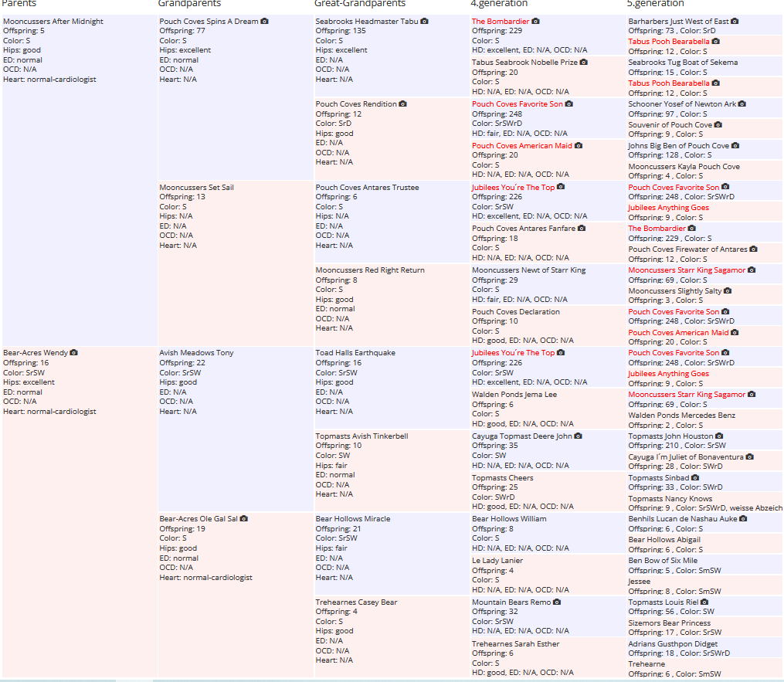784x682 pixels.
Task: Click camera icon beside Pouch Coves Spins A Dream
Action: point(265,22)
